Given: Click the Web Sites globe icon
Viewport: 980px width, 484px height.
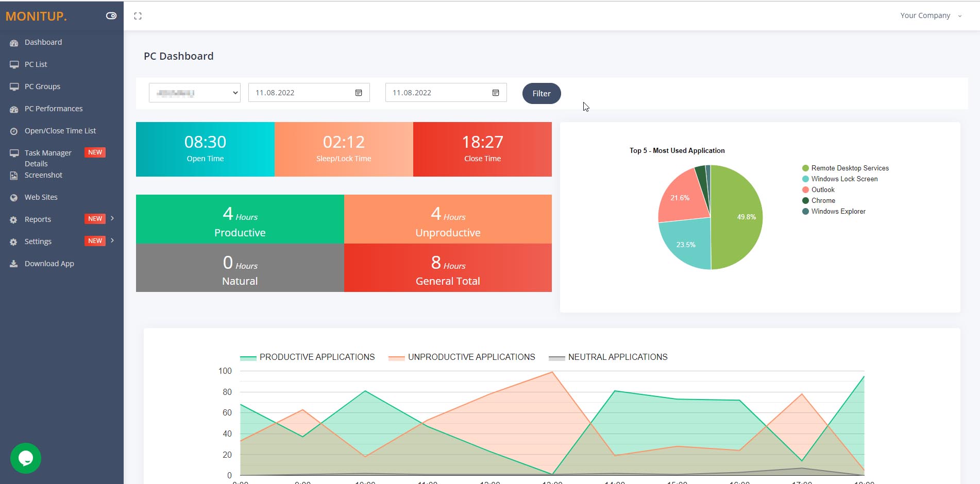Looking at the screenshot, I should tap(14, 198).
